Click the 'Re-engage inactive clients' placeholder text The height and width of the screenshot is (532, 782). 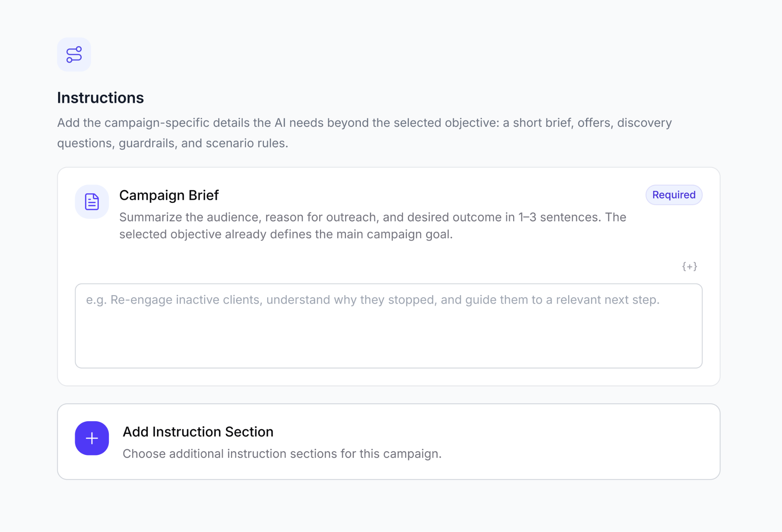click(372, 300)
